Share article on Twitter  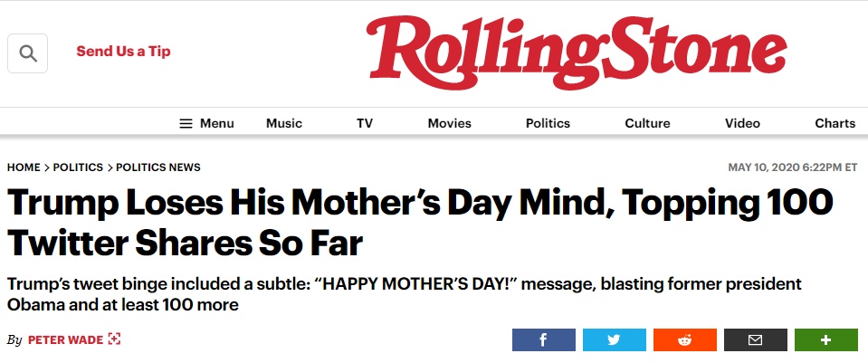point(614,340)
